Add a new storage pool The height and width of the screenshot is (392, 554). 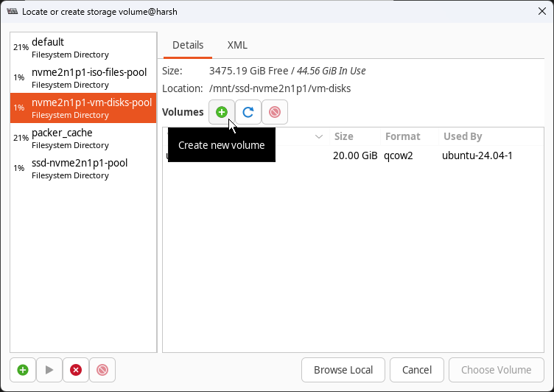coord(23,370)
